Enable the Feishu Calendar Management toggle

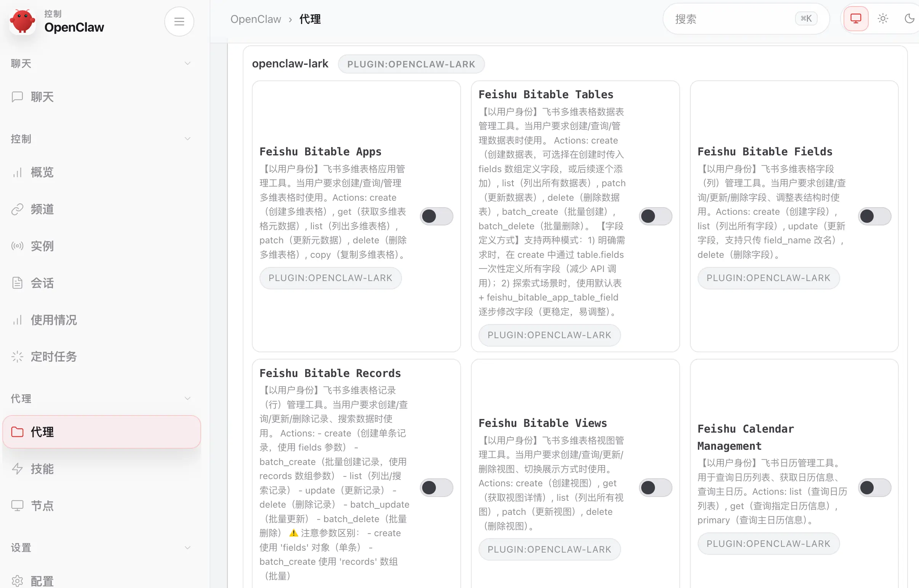coord(874,488)
